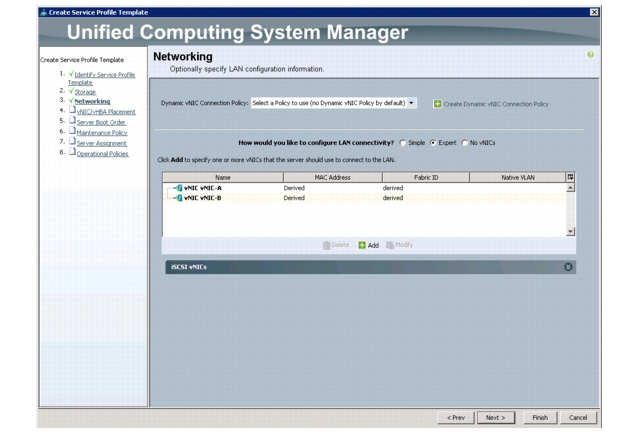
Task: Click the page icon beside Server Boot Order
Action: pyautogui.click(x=72, y=120)
